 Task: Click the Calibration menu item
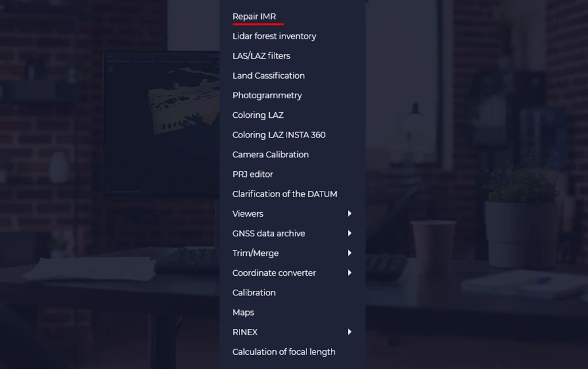254,293
